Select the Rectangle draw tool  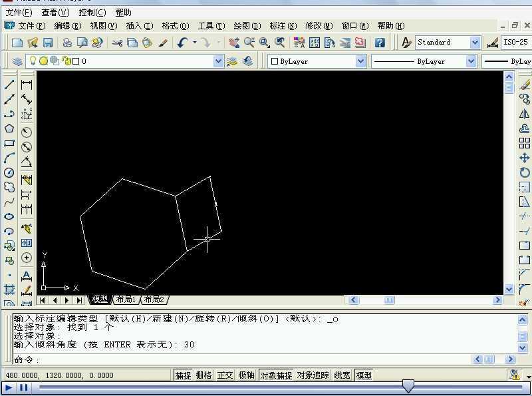[x=9, y=143]
